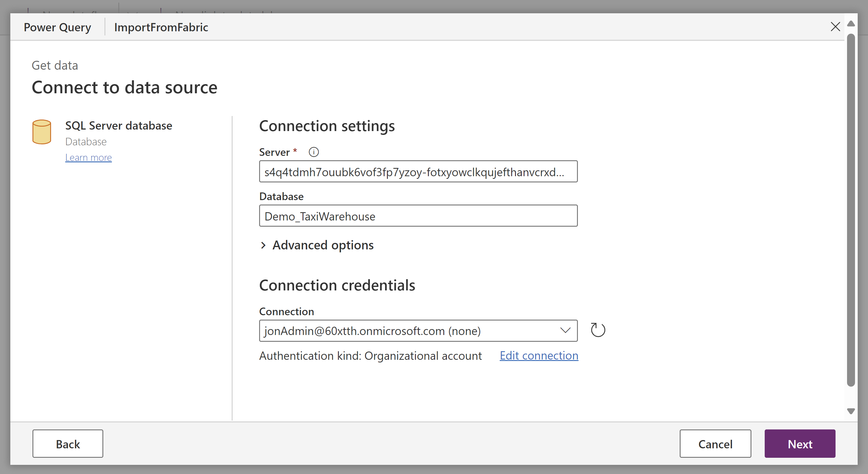Viewport: 868px width, 474px height.
Task: Switch to the ImportFromFabric tab
Action: click(161, 27)
